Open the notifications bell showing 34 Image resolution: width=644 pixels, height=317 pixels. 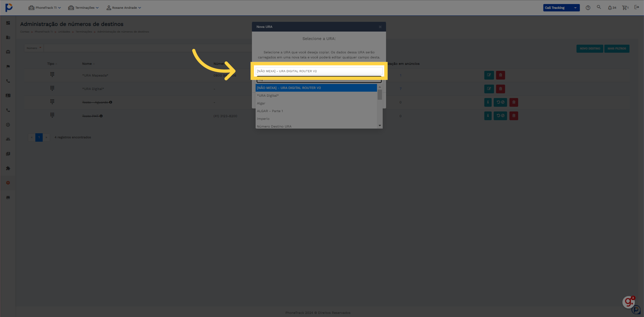[612, 8]
